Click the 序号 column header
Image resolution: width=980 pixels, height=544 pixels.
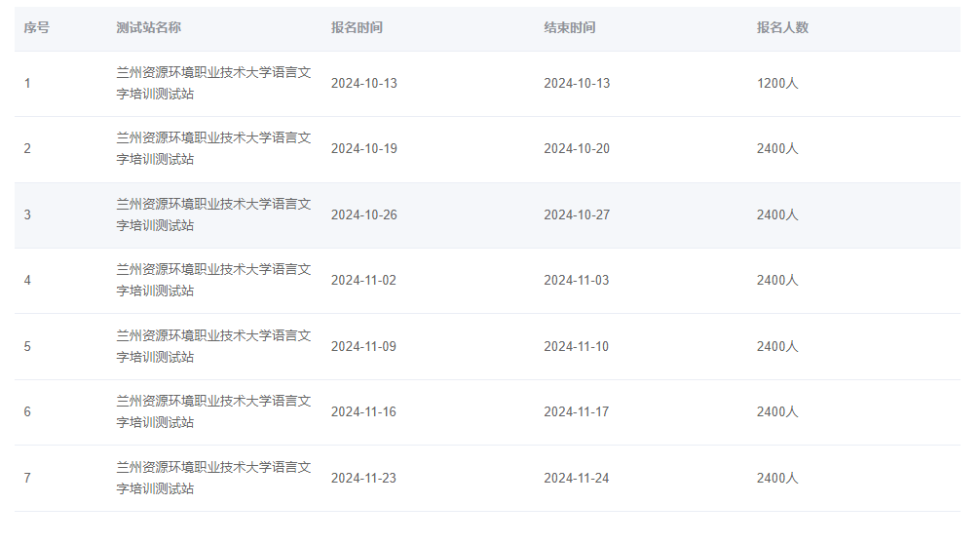[x=36, y=28]
